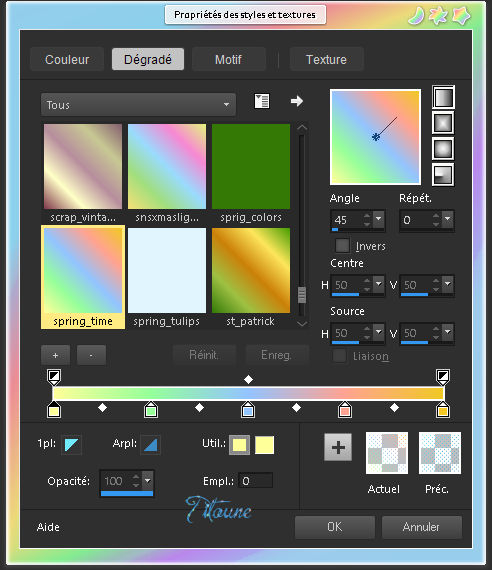Select the linear gradient style icon
Screen dimensions: 492x570
pyautogui.click(x=443, y=97)
